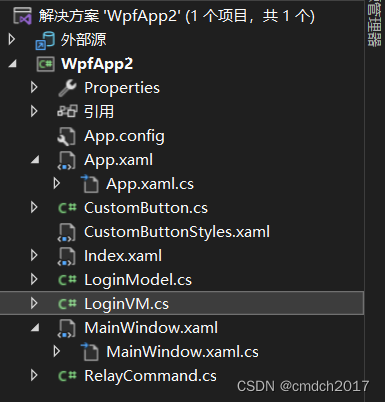Click the C# icon beside LoginVM.cs

click(x=67, y=304)
